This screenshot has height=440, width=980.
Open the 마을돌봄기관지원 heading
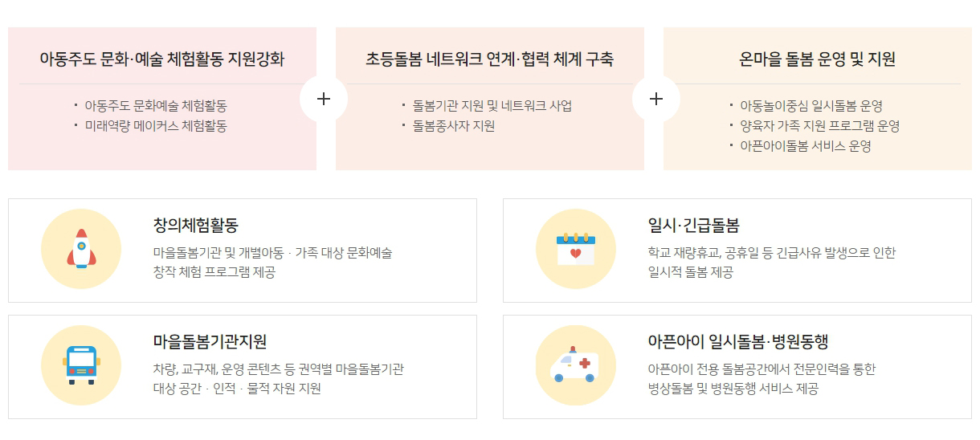(x=210, y=341)
